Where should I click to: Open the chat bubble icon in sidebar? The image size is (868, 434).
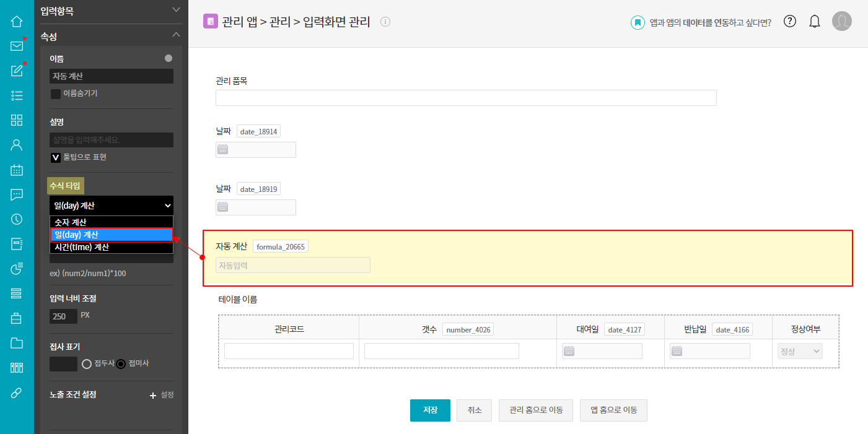point(17,194)
